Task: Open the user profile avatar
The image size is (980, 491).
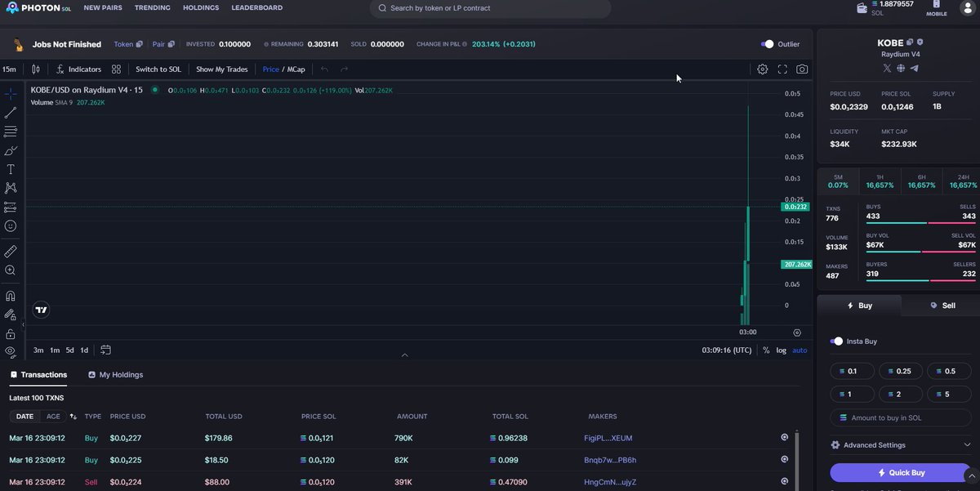Action: tap(967, 8)
